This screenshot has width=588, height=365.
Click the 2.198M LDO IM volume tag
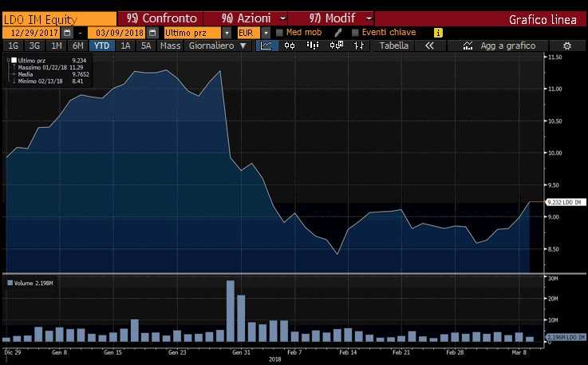pyautogui.click(x=566, y=337)
